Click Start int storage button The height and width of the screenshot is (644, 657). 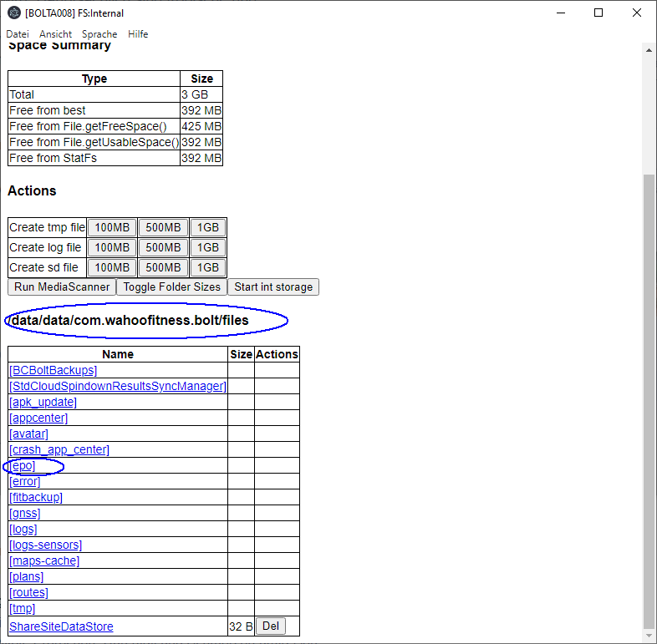tap(273, 287)
